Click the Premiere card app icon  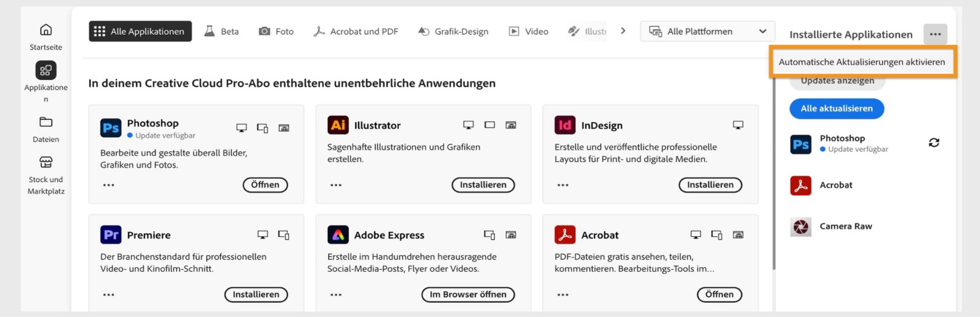click(x=111, y=235)
